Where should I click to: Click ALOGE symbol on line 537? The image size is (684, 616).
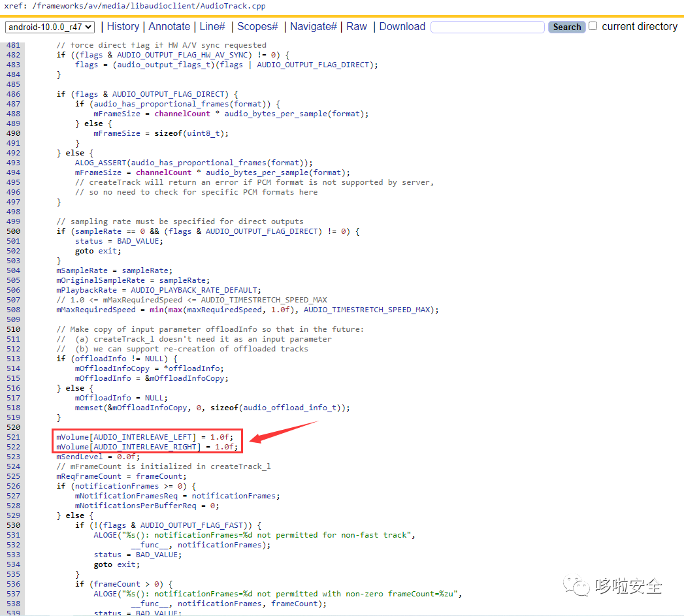pyautogui.click(x=105, y=594)
